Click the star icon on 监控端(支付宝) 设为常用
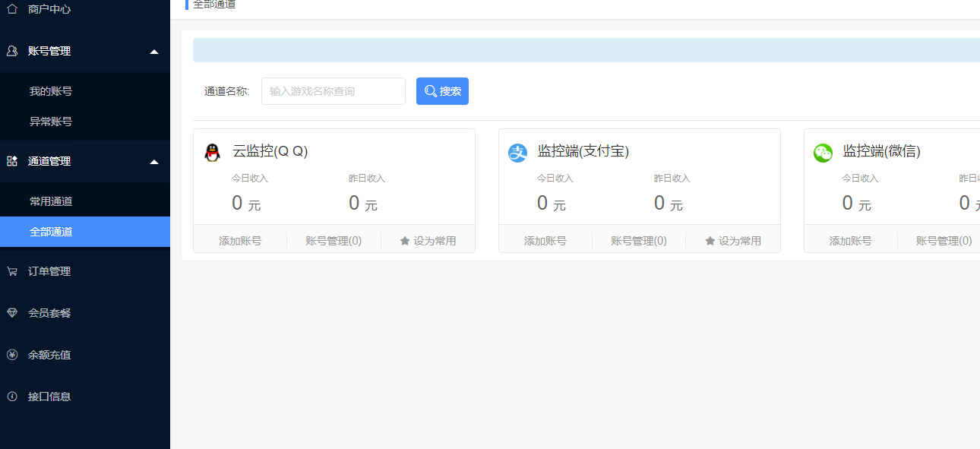This screenshot has width=980, height=449. (710, 241)
